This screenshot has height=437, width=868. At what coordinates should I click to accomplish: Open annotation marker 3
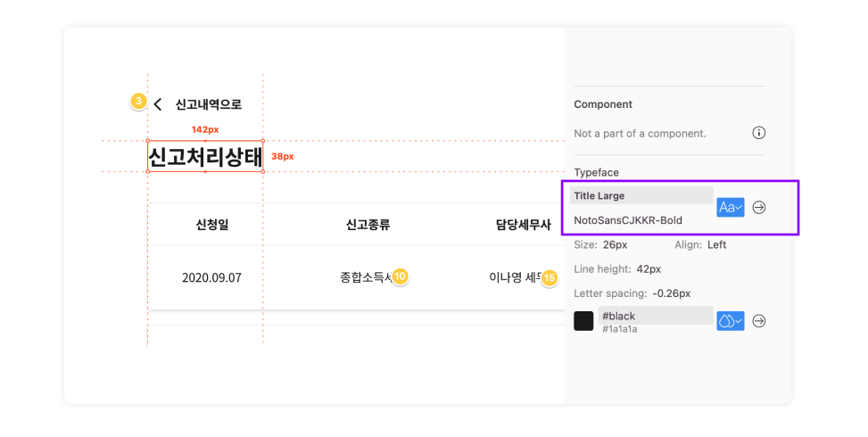tap(138, 102)
